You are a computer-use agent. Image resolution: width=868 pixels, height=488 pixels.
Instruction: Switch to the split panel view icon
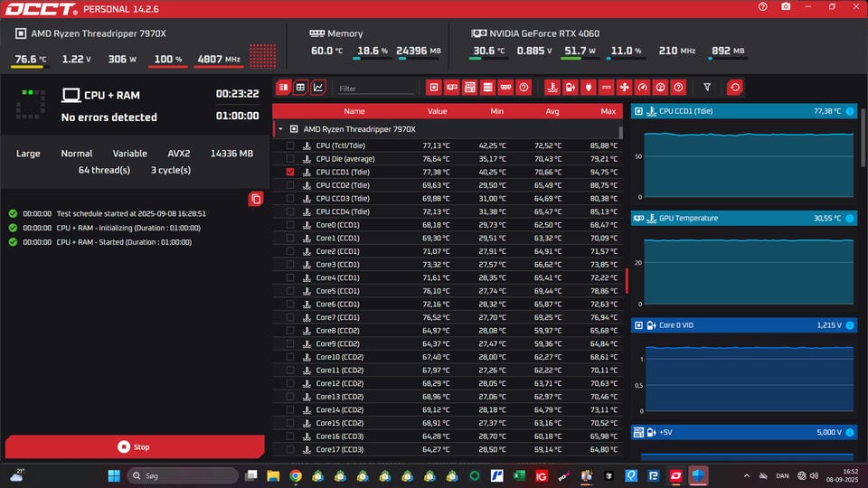tap(283, 88)
